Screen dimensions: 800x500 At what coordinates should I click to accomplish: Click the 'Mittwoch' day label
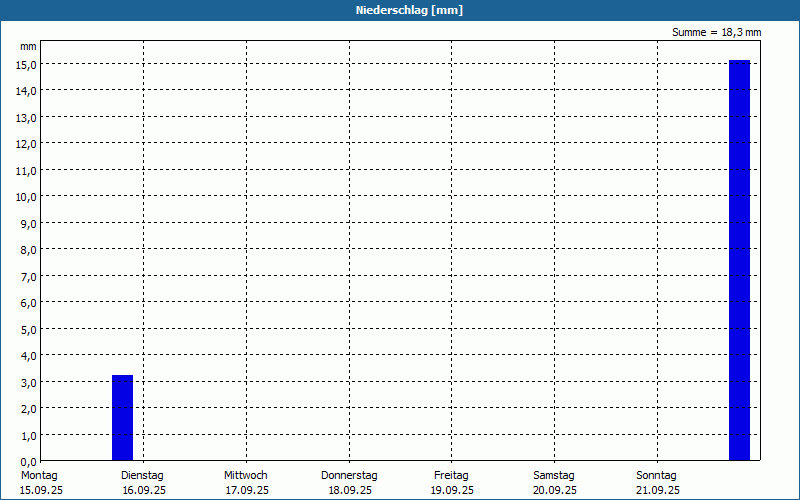coord(245,475)
